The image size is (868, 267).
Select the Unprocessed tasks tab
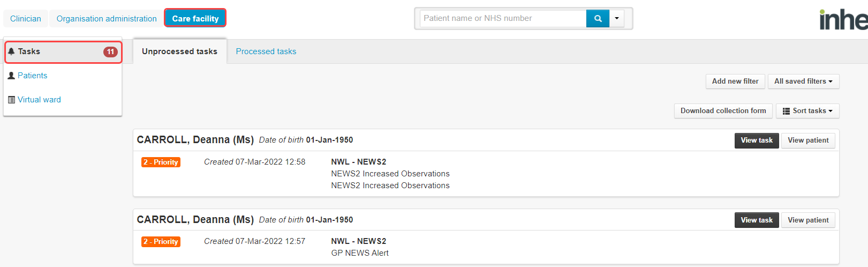pos(180,51)
